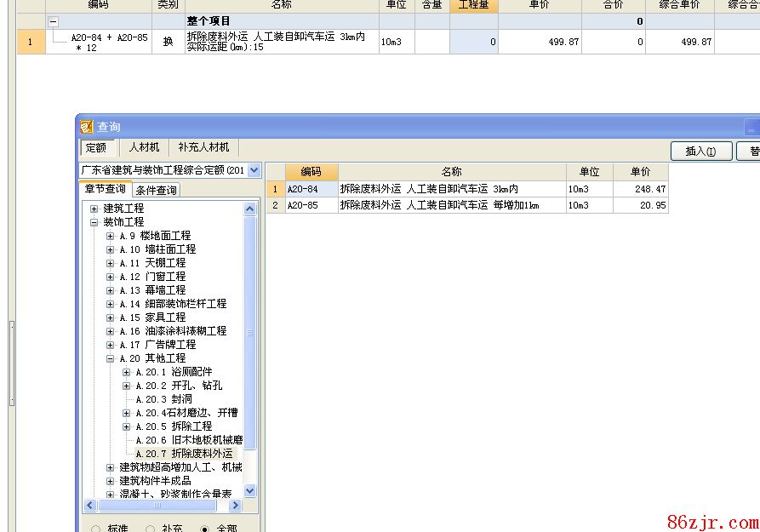This screenshot has height=532, width=760.
Task: Collapse the A.20 其他工程 node
Action: click(x=111, y=358)
